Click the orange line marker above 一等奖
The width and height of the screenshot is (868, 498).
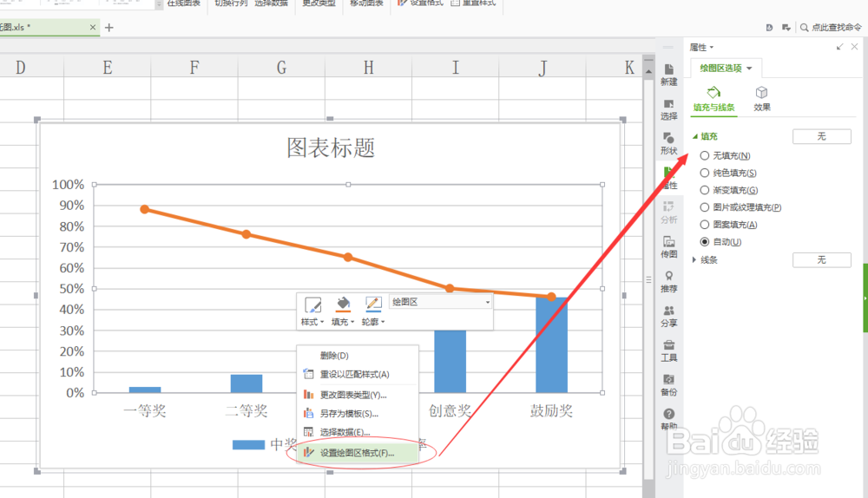[144, 209]
